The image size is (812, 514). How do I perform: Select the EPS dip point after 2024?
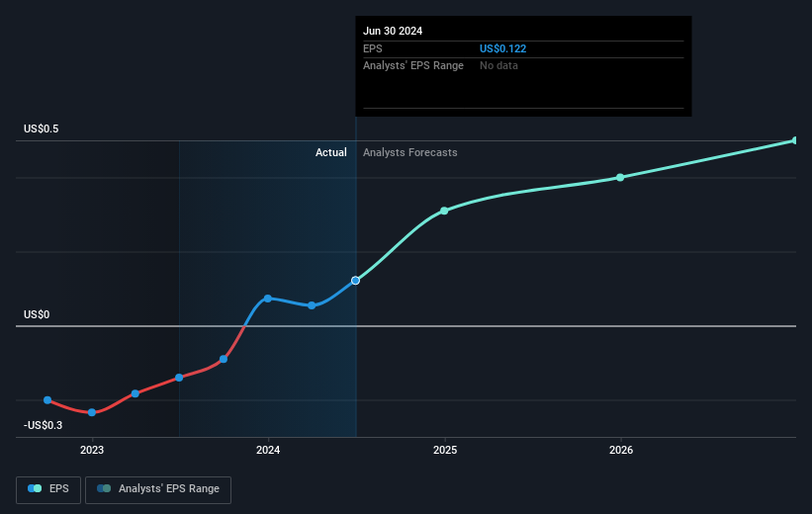click(312, 305)
